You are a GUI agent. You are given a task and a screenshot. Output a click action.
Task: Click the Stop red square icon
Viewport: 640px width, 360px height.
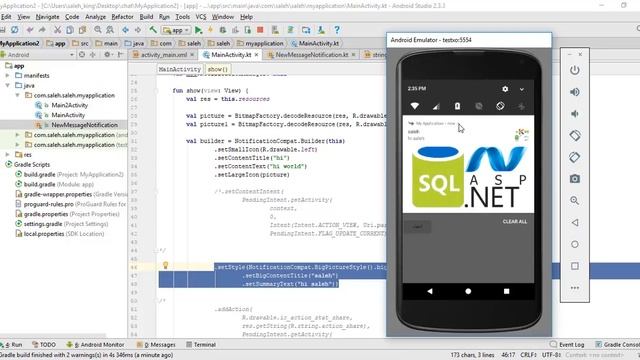click(x=260, y=30)
